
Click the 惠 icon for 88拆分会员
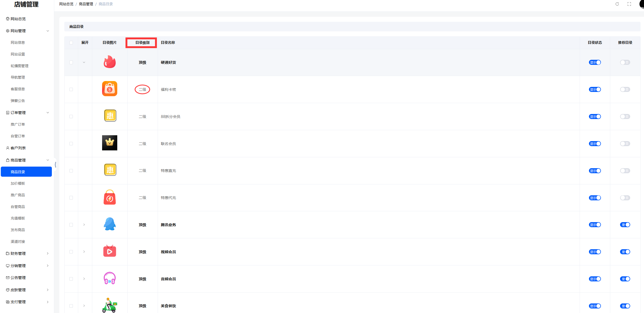110,116
